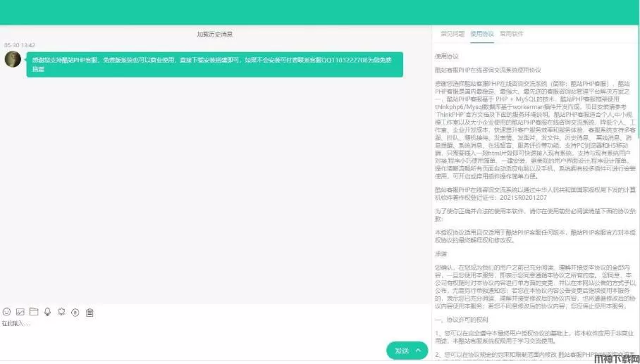Click the folder file-upload icon
The image size is (640, 364).
[34, 312]
